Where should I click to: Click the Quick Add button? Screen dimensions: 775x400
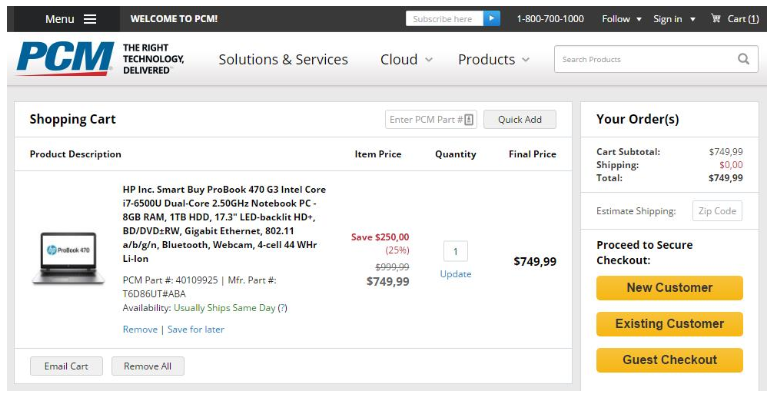pyautogui.click(x=519, y=120)
